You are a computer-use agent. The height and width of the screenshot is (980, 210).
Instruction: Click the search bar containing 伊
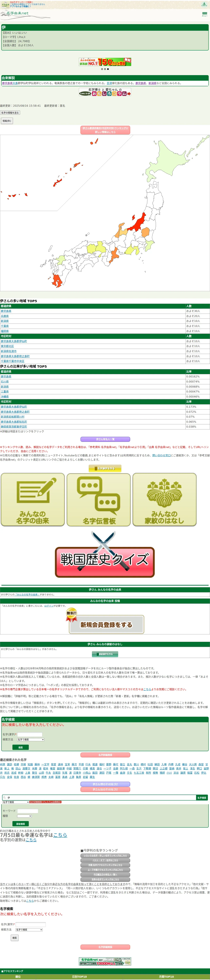tap(99, 797)
